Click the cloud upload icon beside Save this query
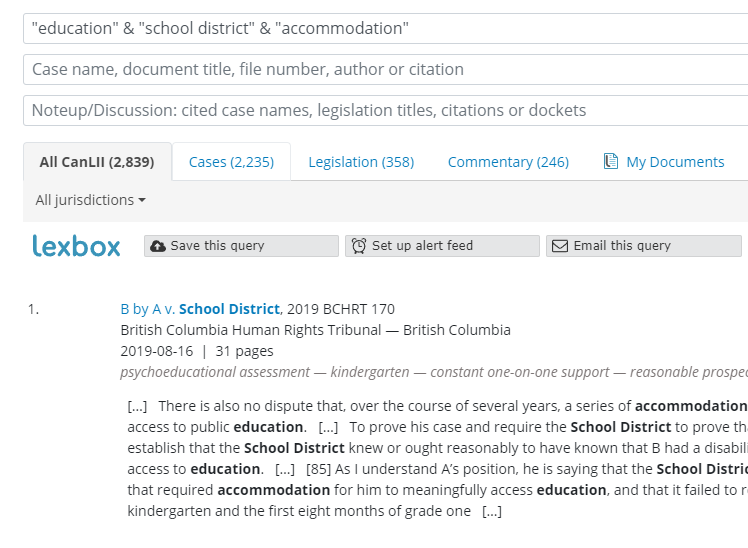Image resolution: width=748 pixels, height=548 pixels. pyautogui.click(x=158, y=246)
